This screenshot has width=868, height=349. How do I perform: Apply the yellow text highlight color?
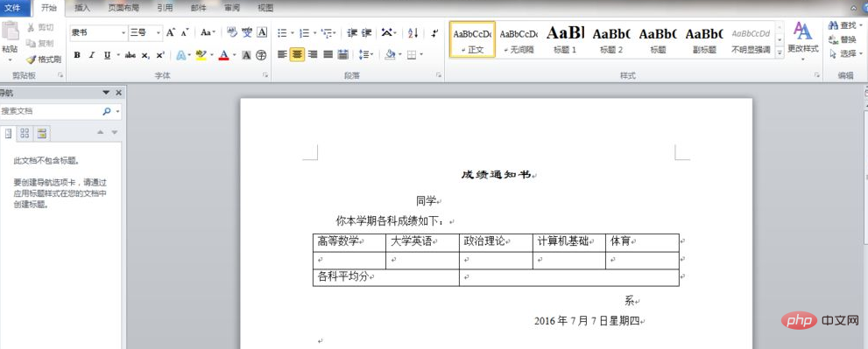coord(201,55)
